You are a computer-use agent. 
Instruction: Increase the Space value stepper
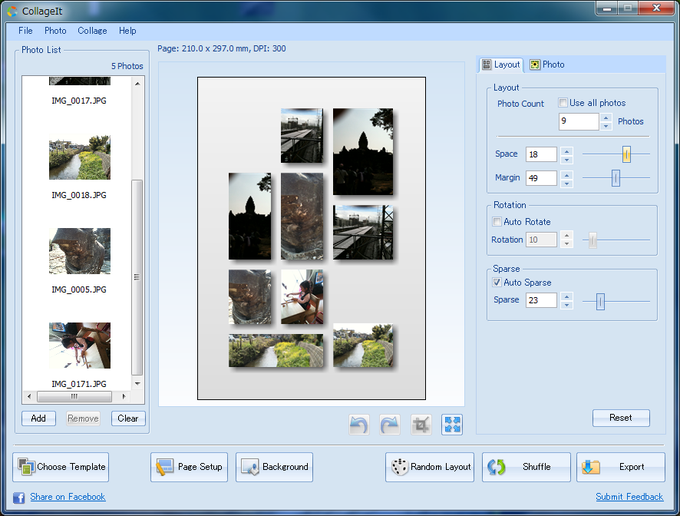[566, 150]
